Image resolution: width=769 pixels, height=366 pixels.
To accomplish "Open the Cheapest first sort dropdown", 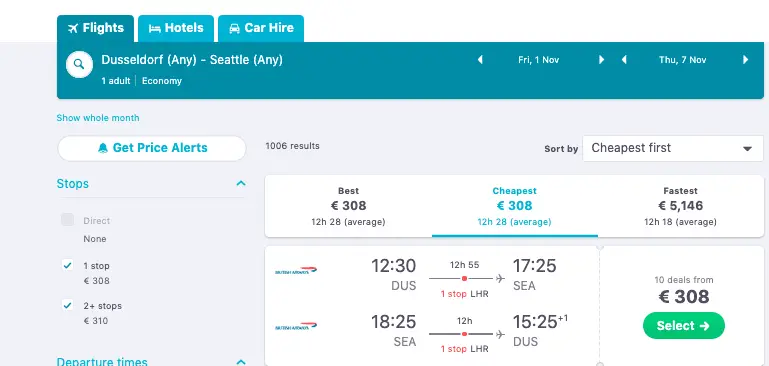I will (673, 148).
